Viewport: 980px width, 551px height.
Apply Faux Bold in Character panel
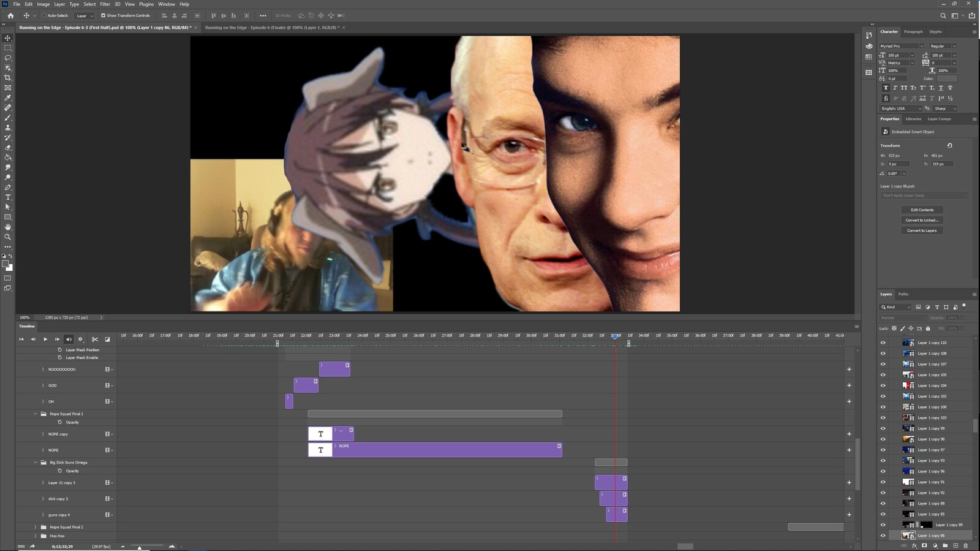pos(886,88)
